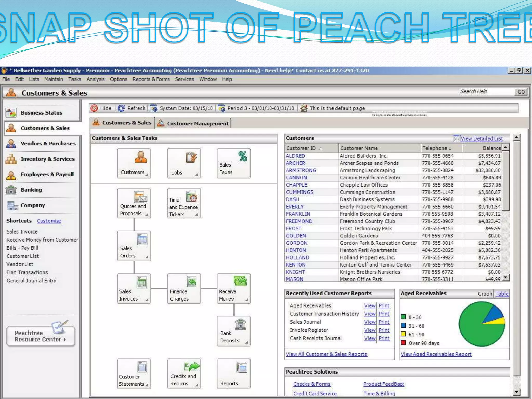This screenshot has width=532, height=399.
Task: Click the Refresh toolbar icon
Action: click(121, 108)
